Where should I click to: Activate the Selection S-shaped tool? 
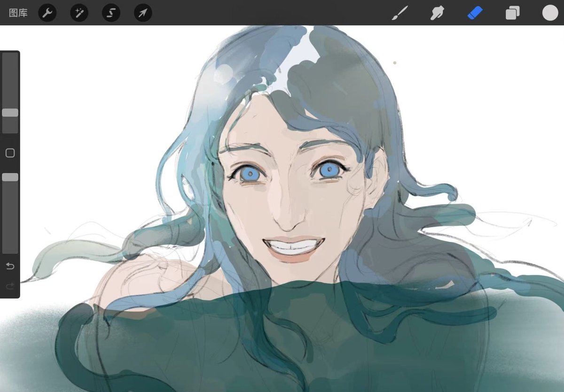tap(111, 13)
